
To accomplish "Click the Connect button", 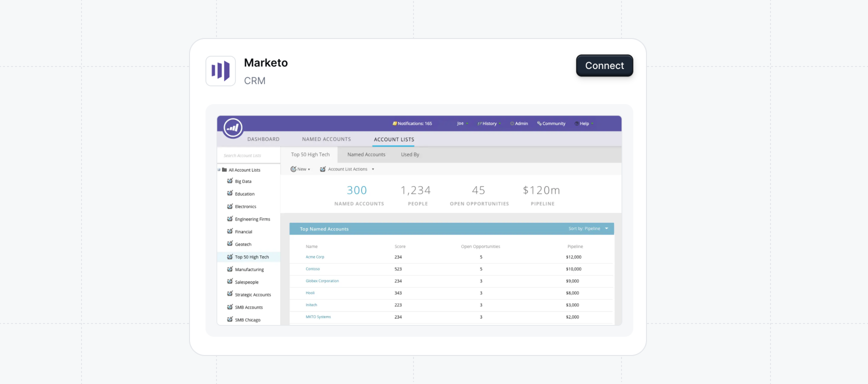I will point(604,65).
